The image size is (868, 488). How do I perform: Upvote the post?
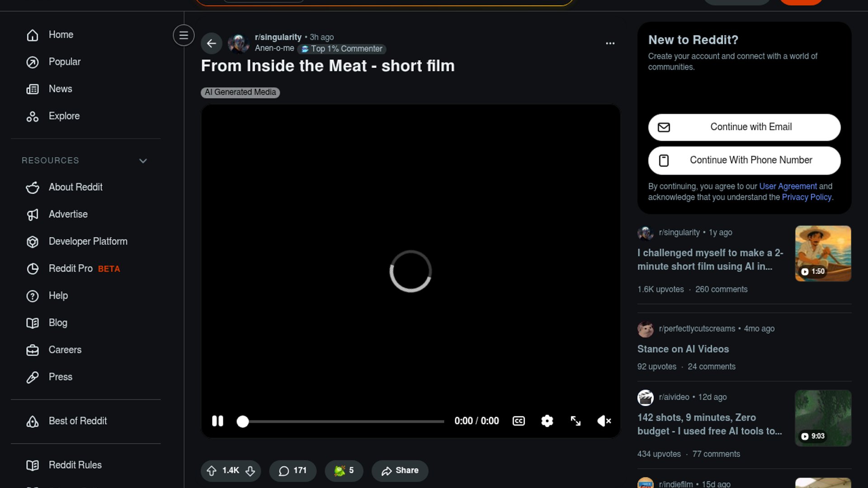coord(212,471)
